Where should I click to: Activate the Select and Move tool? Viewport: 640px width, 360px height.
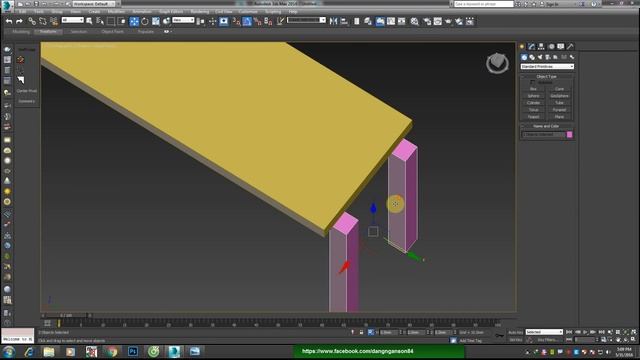click(134, 21)
